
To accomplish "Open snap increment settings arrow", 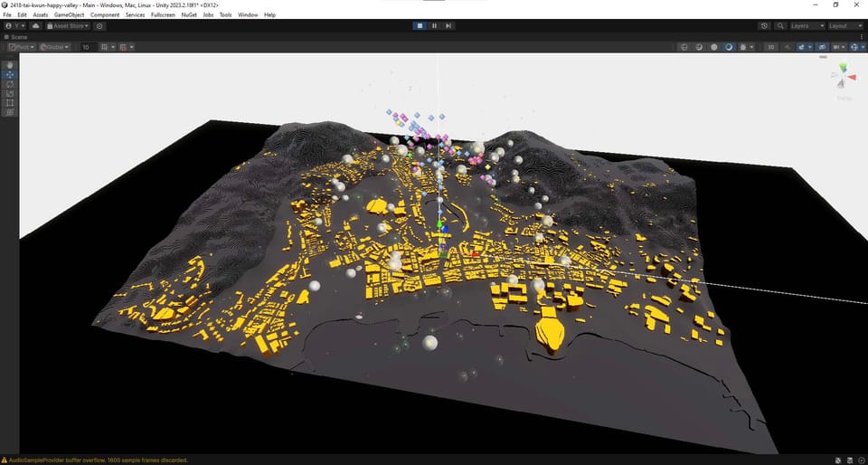I will point(131,47).
